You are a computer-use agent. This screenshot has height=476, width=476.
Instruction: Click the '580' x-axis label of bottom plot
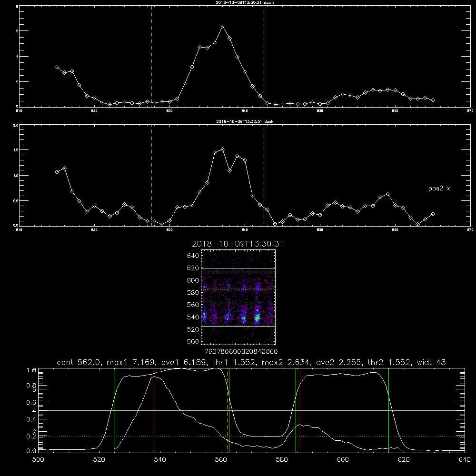click(x=282, y=459)
